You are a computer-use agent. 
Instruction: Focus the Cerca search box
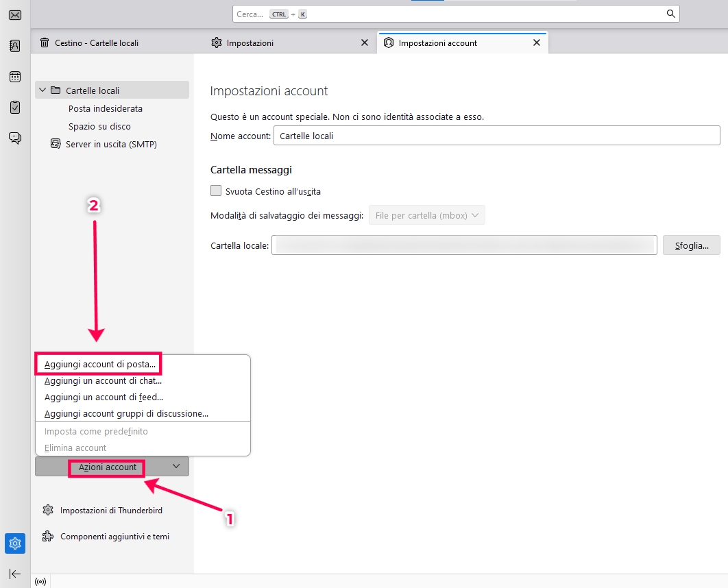pos(456,14)
